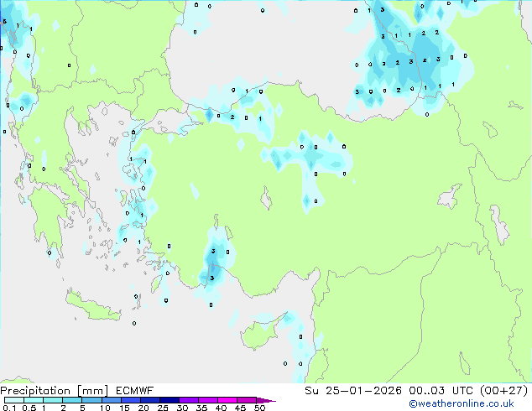Click the '0.5' legend scale label

29,408
